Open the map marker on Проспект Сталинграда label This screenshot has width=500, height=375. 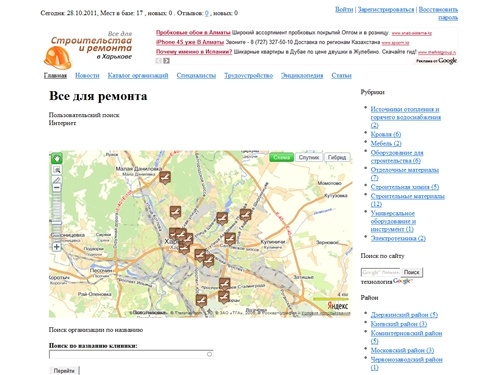(x=224, y=284)
